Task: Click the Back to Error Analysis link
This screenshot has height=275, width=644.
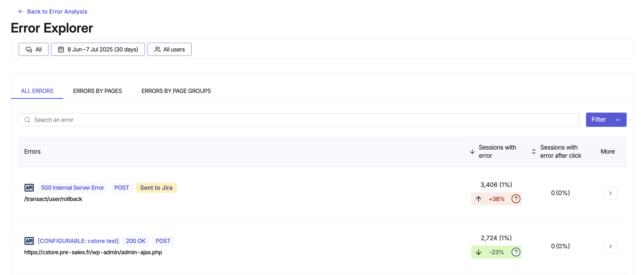Action: click(57, 11)
